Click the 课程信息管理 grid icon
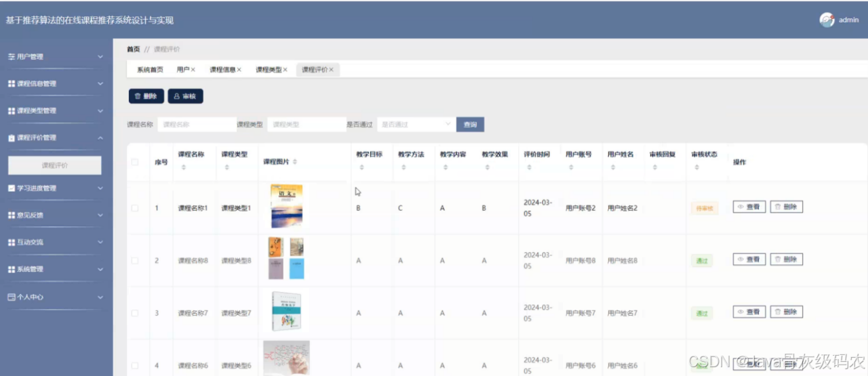The width and height of the screenshot is (868, 376). [x=11, y=84]
